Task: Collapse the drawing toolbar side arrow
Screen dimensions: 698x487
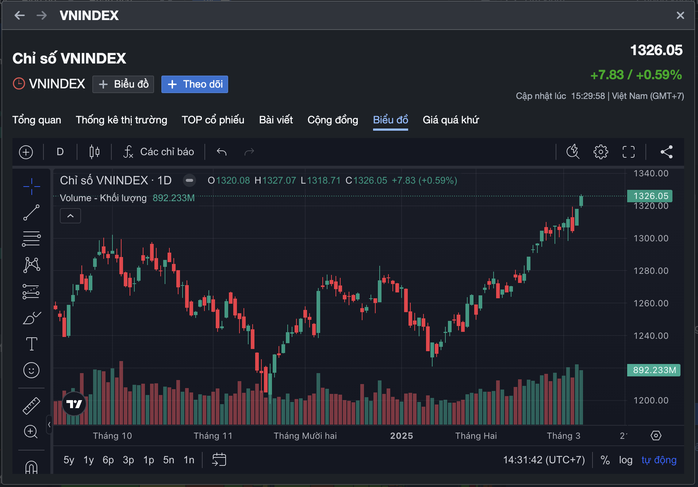Action: [x=49, y=424]
